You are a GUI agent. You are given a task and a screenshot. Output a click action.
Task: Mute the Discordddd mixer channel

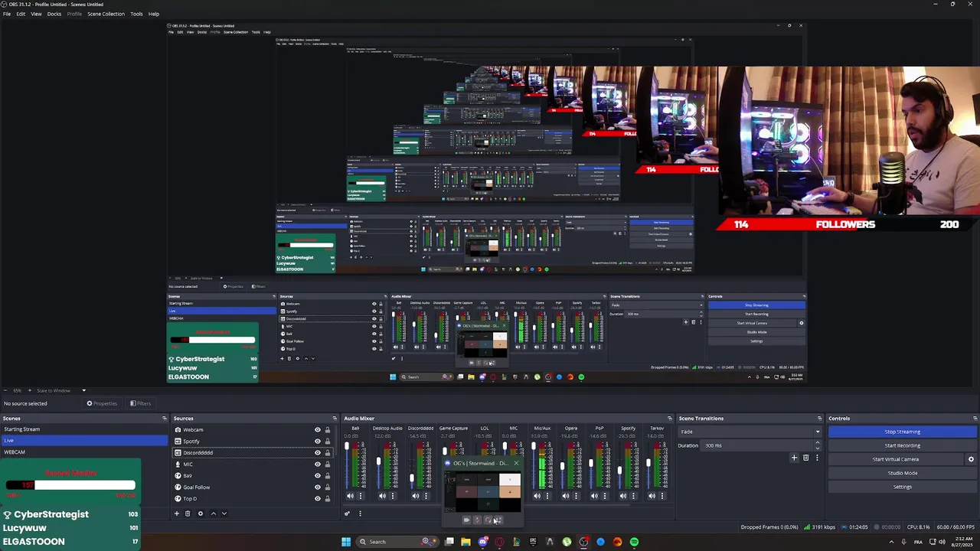(x=416, y=496)
